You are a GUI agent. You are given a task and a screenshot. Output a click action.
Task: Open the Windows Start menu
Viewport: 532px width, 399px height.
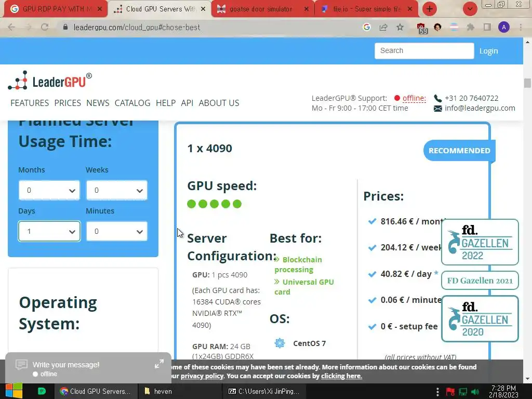point(14,391)
